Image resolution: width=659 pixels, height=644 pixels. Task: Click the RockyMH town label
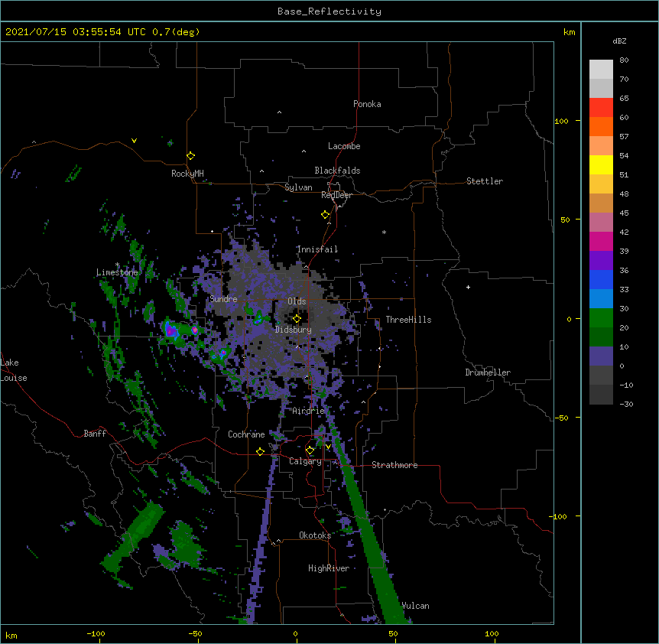pyautogui.click(x=187, y=174)
